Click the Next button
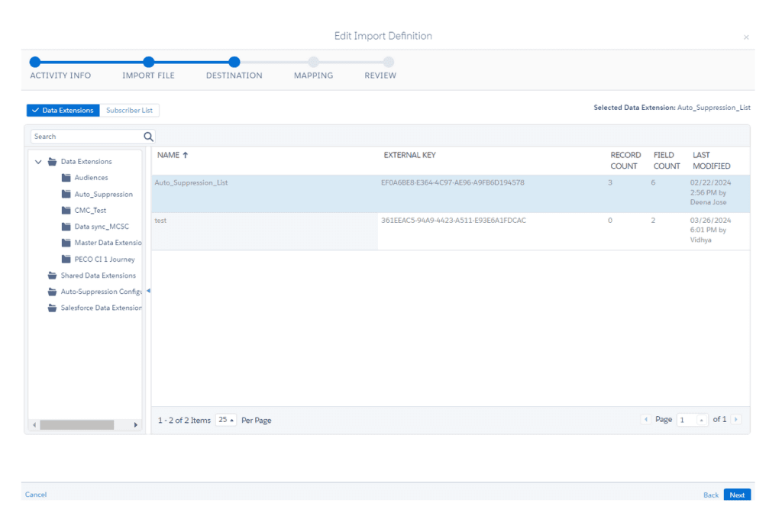The image size is (782, 532). pyautogui.click(x=737, y=495)
